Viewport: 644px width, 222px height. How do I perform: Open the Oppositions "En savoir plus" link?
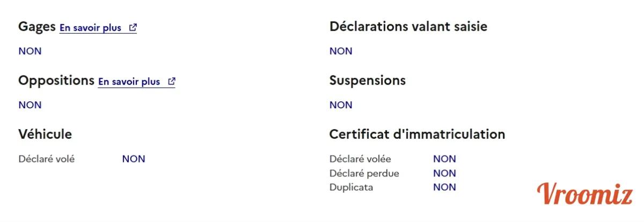click(129, 82)
